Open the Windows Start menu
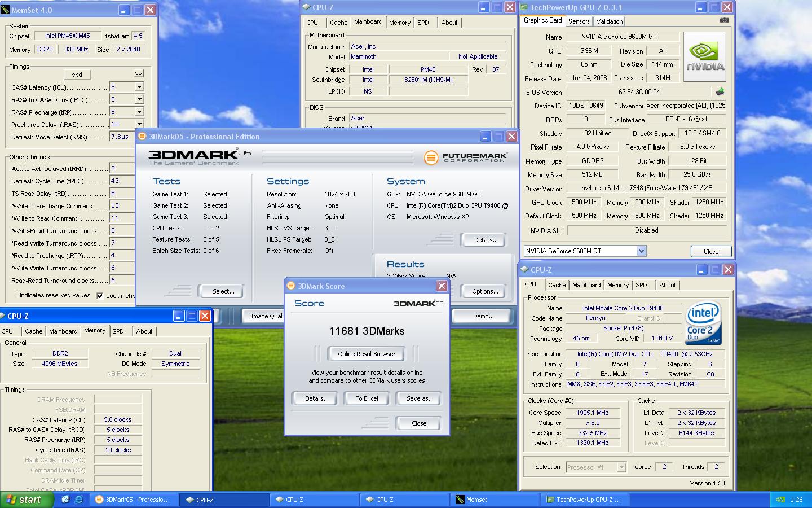The height and width of the screenshot is (508, 812). (x=27, y=500)
